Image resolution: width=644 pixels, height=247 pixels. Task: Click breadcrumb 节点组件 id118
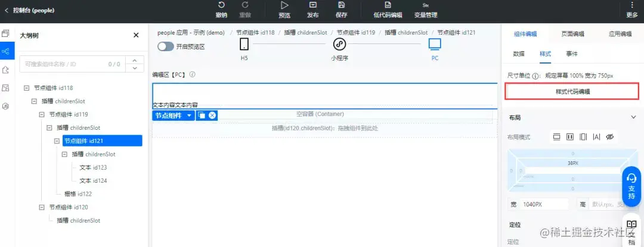tap(255, 32)
